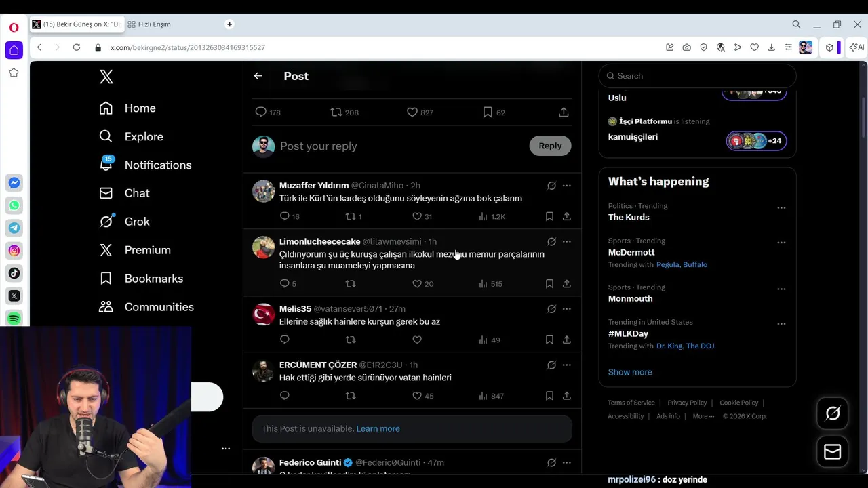Open more options on Limonlucheececake's reply
This screenshot has height=488, width=868.
pyautogui.click(x=567, y=241)
